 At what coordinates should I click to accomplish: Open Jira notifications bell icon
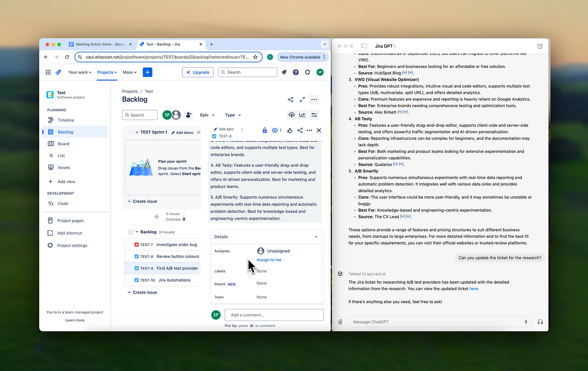click(284, 72)
